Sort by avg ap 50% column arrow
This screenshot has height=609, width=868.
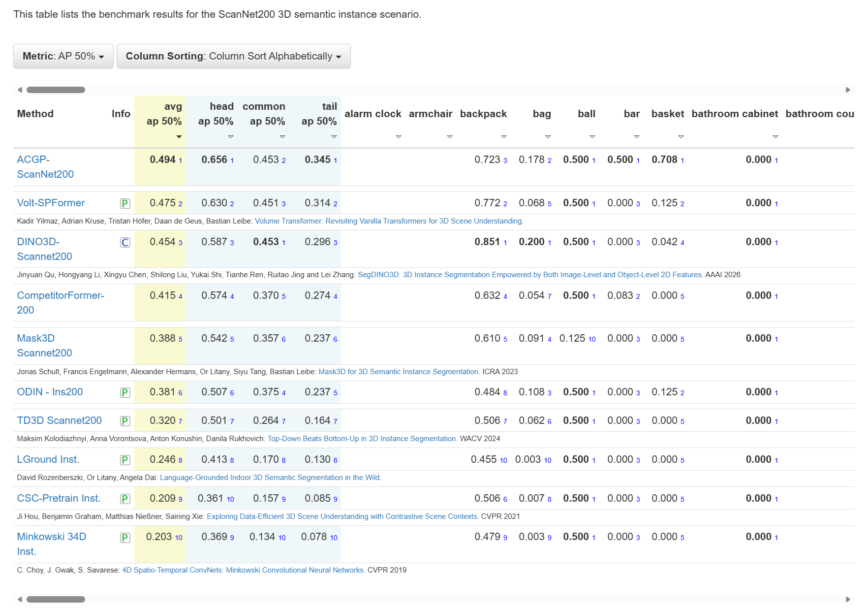click(x=179, y=136)
